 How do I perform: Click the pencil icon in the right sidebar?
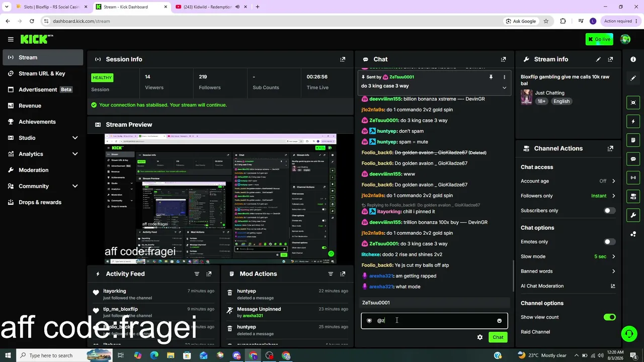[x=633, y=78]
